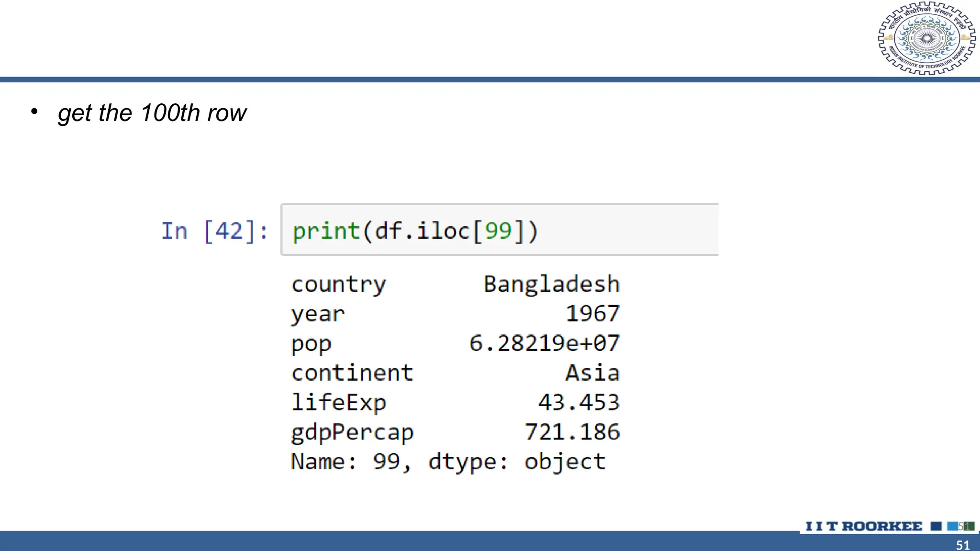Click the pop value 6.28219e+07
The image size is (980, 551).
pyautogui.click(x=545, y=343)
